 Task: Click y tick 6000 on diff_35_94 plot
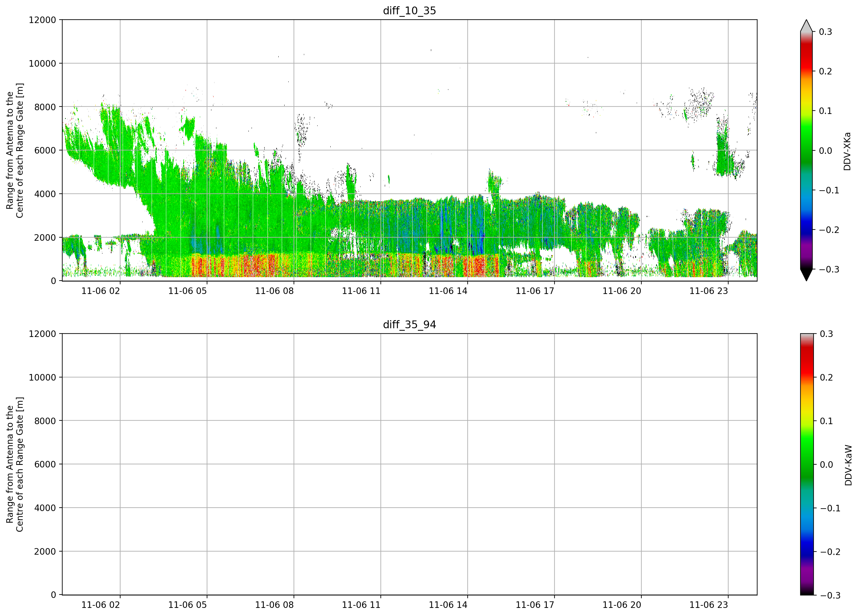pyautogui.click(x=45, y=464)
